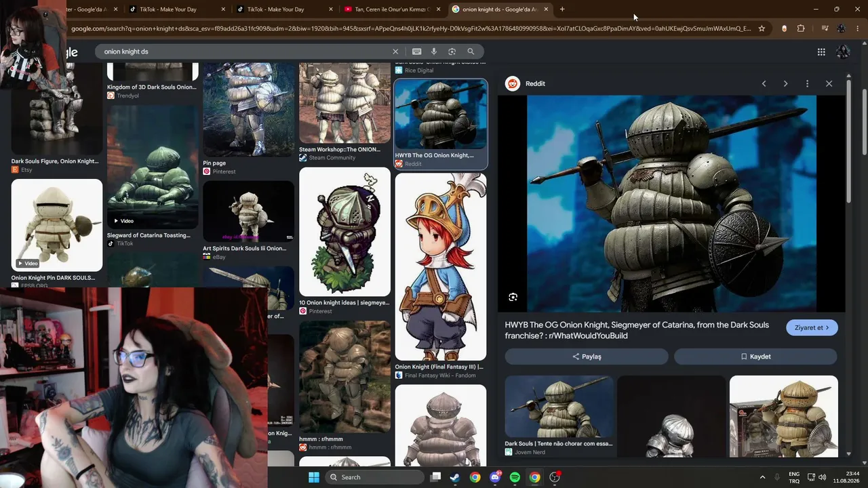Open a new browser tab
This screenshot has width=868, height=488.
click(562, 9)
